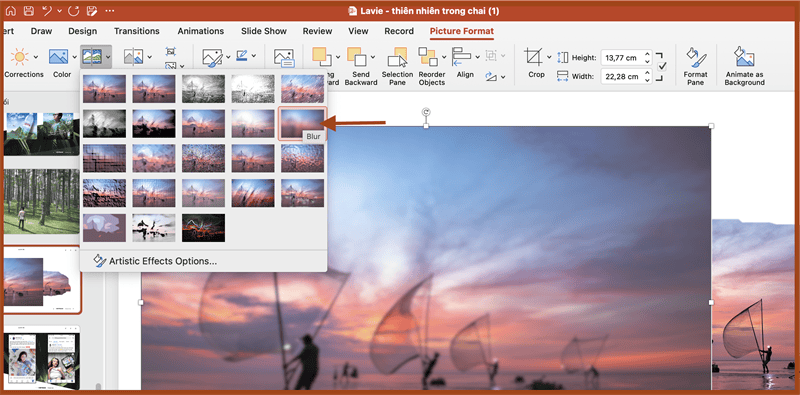Screen dimensions: 800x395
Task: Select the forest slide thumbnail
Action: click(42, 202)
